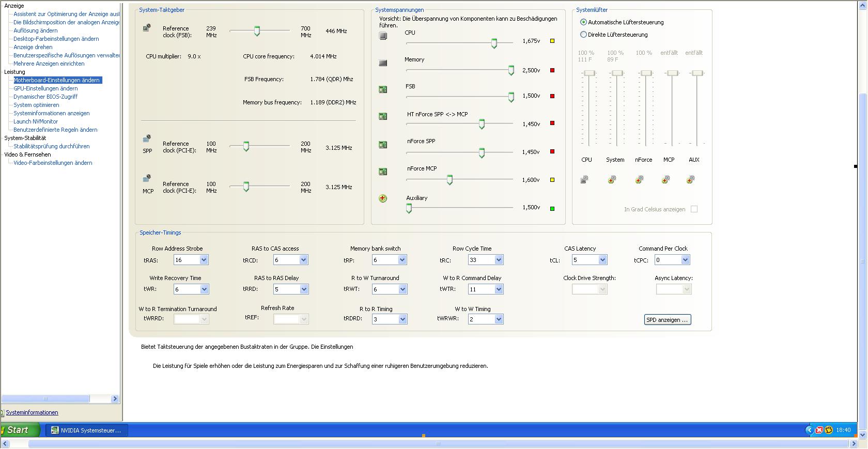Click the yellow nForce MCP voltage indicator
Screen dimensions: 868x449
tap(552, 180)
